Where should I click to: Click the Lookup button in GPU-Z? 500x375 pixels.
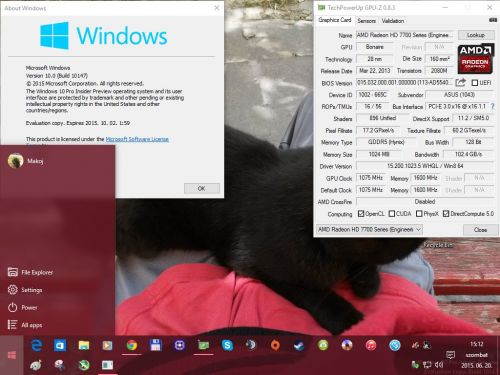(x=476, y=35)
